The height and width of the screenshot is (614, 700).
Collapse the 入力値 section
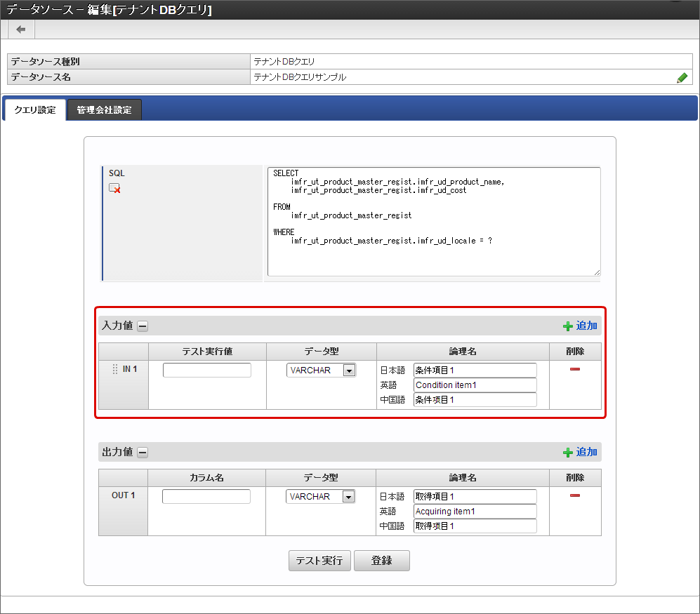pyautogui.click(x=143, y=326)
